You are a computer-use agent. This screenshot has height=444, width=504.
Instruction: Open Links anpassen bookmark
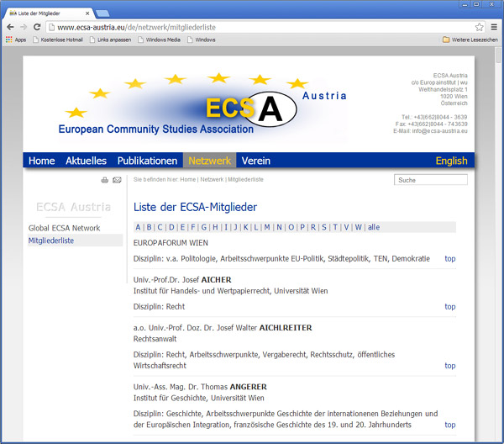[111, 40]
